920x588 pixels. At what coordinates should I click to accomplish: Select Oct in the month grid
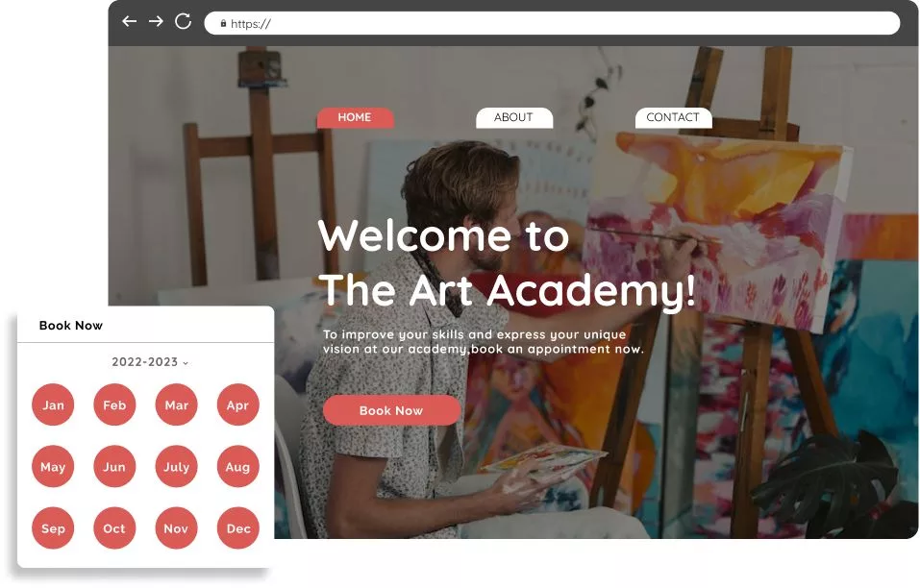coord(114,528)
